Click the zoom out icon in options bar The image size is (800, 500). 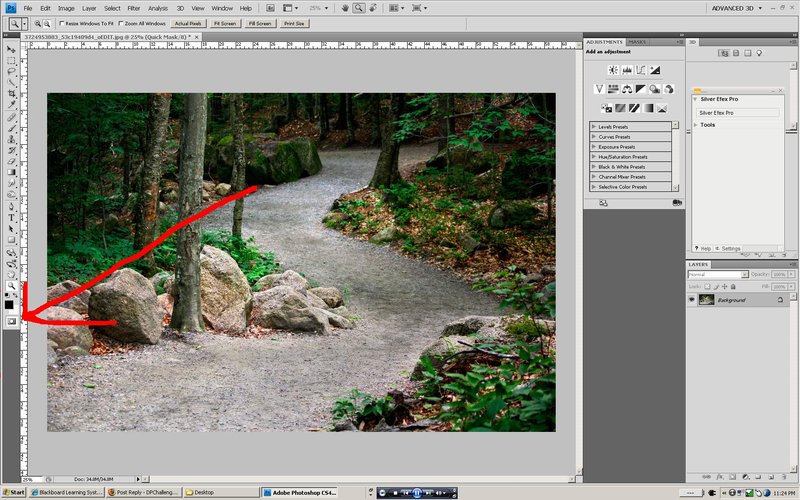47,23
